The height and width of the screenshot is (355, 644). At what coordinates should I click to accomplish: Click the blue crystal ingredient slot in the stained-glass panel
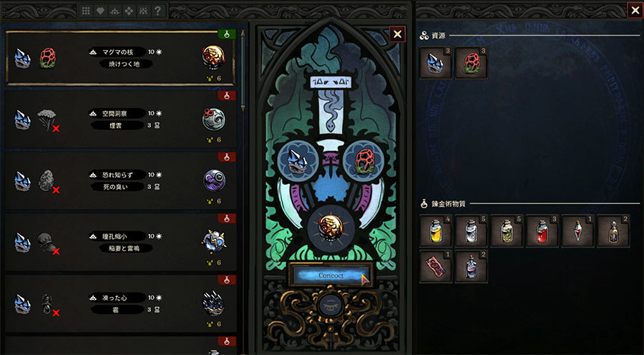point(298,162)
